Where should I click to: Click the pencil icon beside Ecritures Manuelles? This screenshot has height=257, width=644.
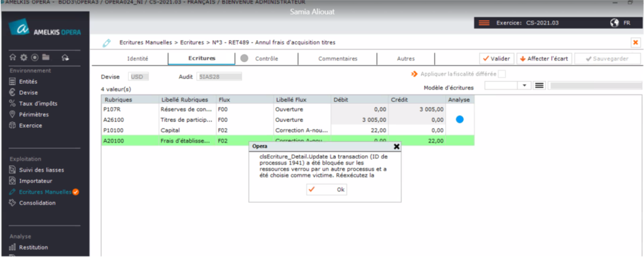point(13,192)
